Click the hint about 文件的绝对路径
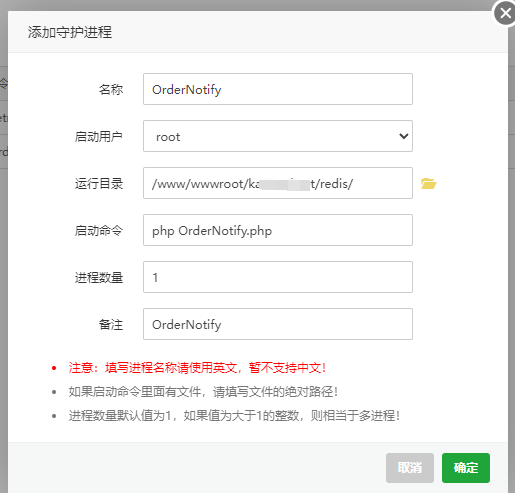This screenshot has height=493, width=515. 203,392
